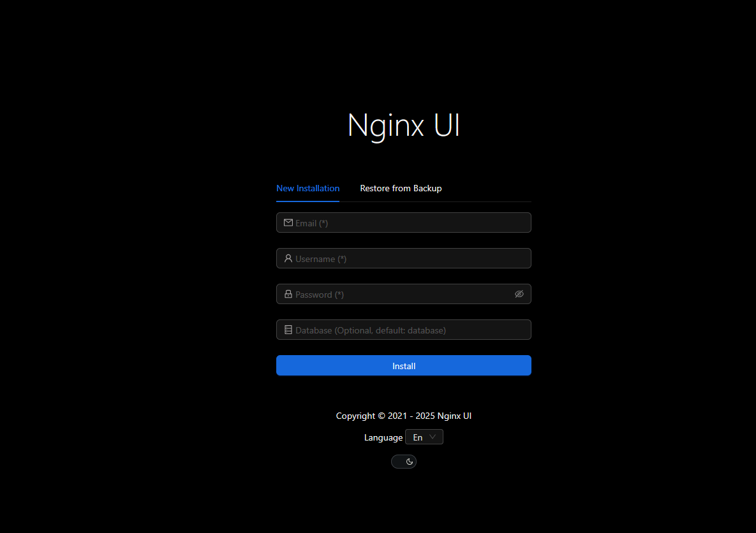The width and height of the screenshot is (756, 533).
Task: Open the Restore from Backup tab
Action: [401, 189]
